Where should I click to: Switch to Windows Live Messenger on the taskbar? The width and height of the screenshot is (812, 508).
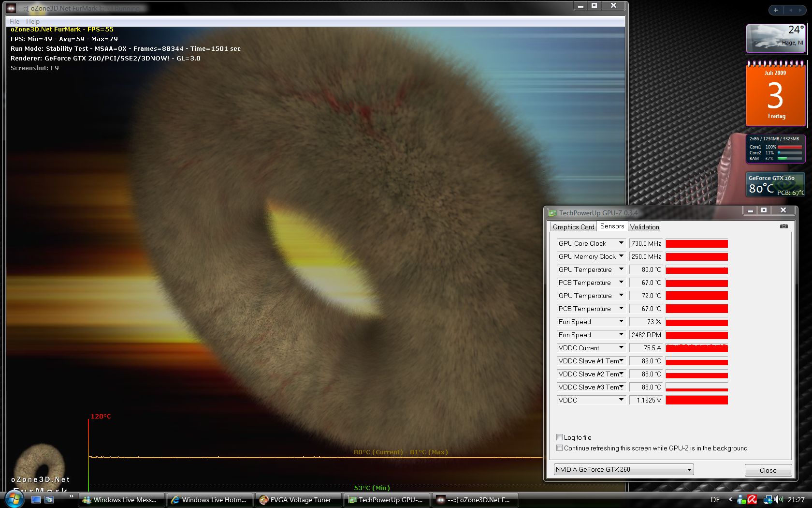(121, 500)
